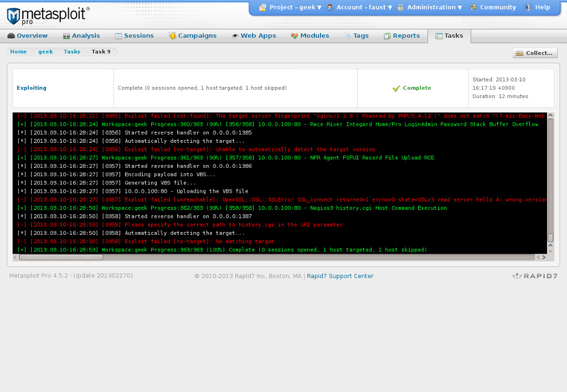
Task: Click 'Metasploit Pro 4.5.2 - Update 2013022701' text
Action: [71, 276]
